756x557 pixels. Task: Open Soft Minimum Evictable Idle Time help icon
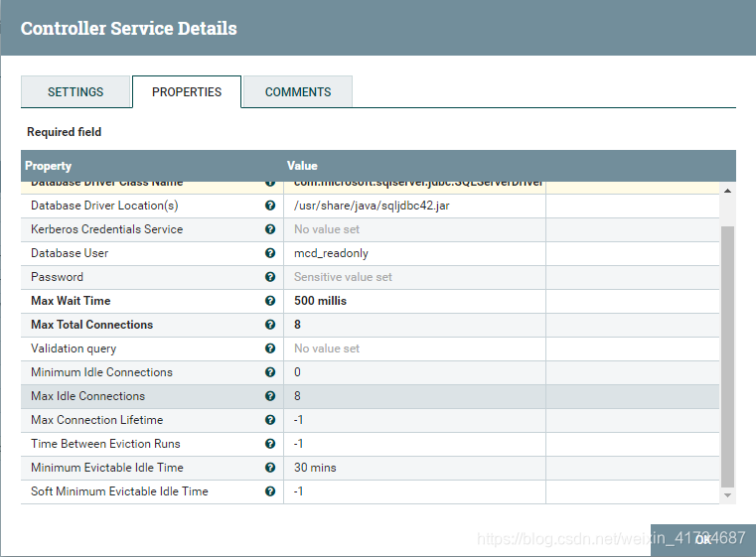(270, 491)
